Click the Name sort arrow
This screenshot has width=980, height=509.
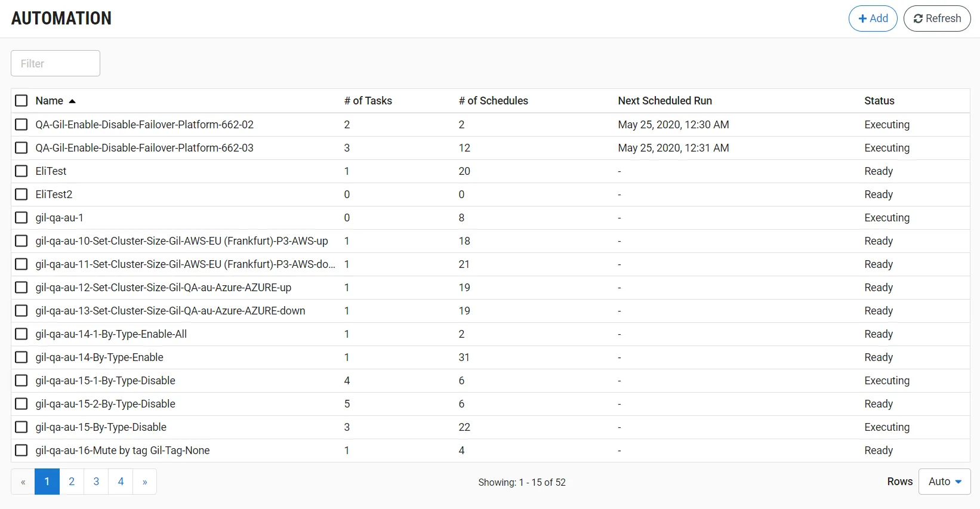tap(72, 101)
